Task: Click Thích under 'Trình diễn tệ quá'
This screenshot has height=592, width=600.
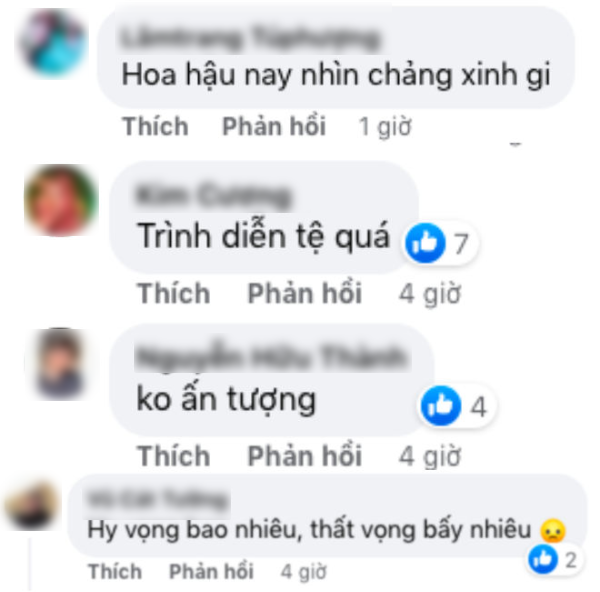Action: [174, 293]
